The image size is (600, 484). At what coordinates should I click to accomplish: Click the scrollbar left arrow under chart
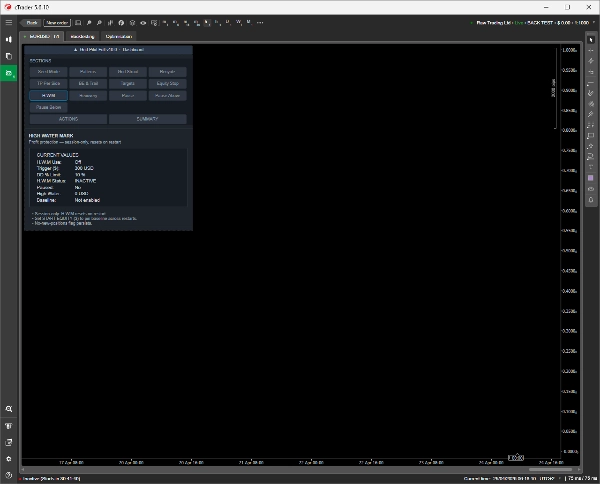23,469
